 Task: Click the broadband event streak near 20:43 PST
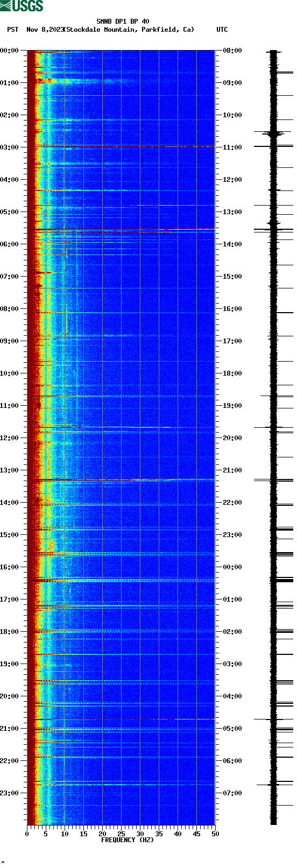121,719
